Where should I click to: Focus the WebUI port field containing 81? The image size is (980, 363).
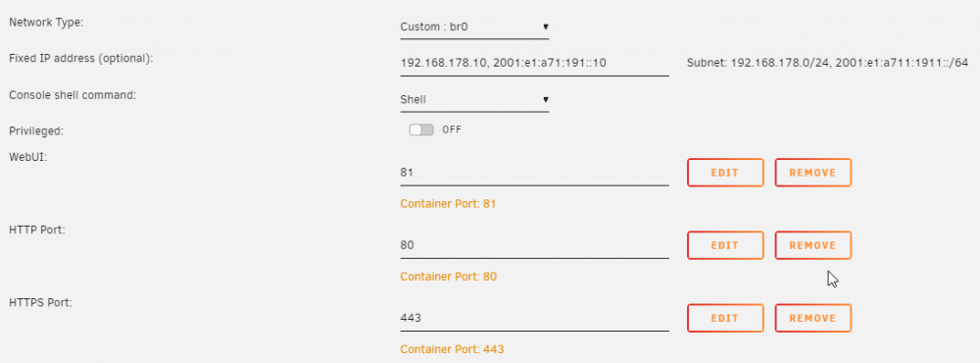[x=534, y=172]
